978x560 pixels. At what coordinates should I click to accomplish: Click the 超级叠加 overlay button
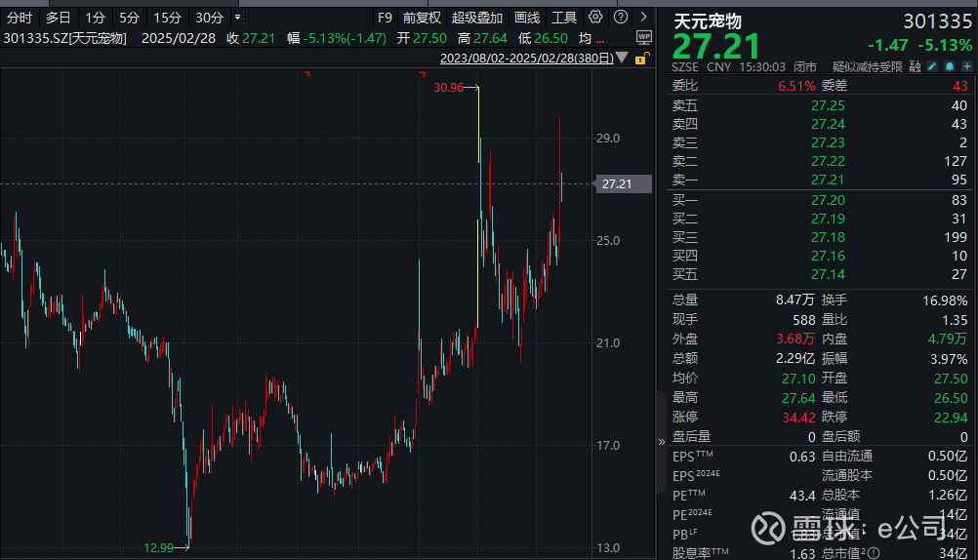point(477,18)
